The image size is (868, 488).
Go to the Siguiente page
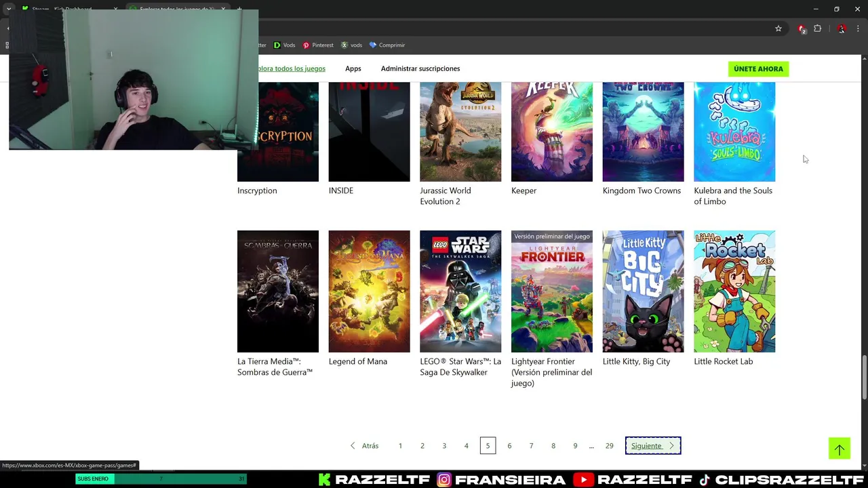653,445
